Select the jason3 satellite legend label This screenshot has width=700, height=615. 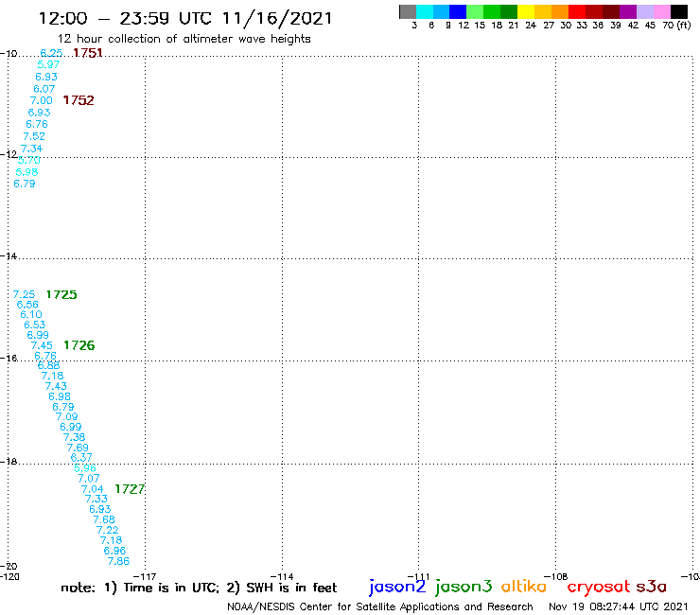(x=464, y=587)
